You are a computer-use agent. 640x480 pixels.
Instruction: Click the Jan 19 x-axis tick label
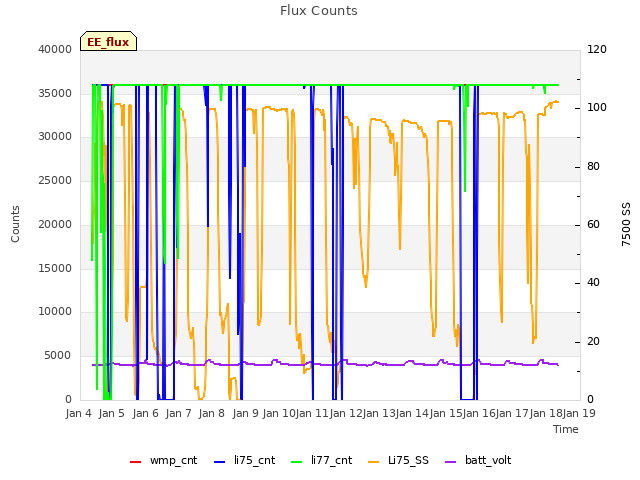[579, 413]
